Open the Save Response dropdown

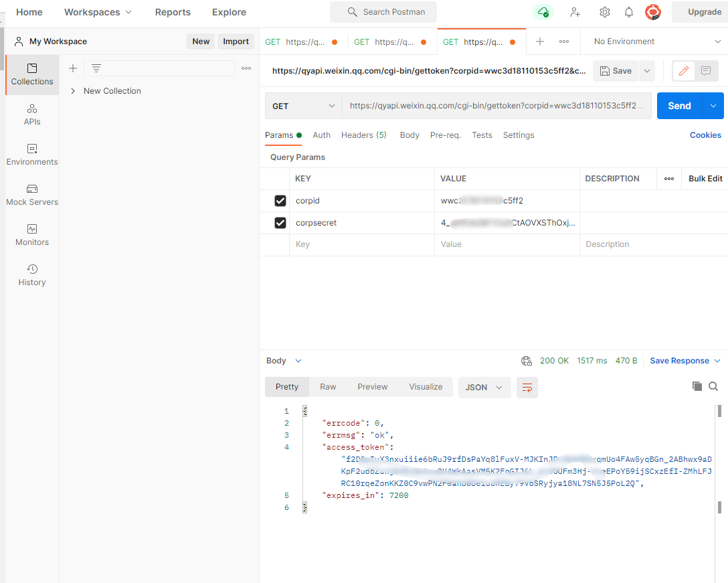click(x=685, y=361)
